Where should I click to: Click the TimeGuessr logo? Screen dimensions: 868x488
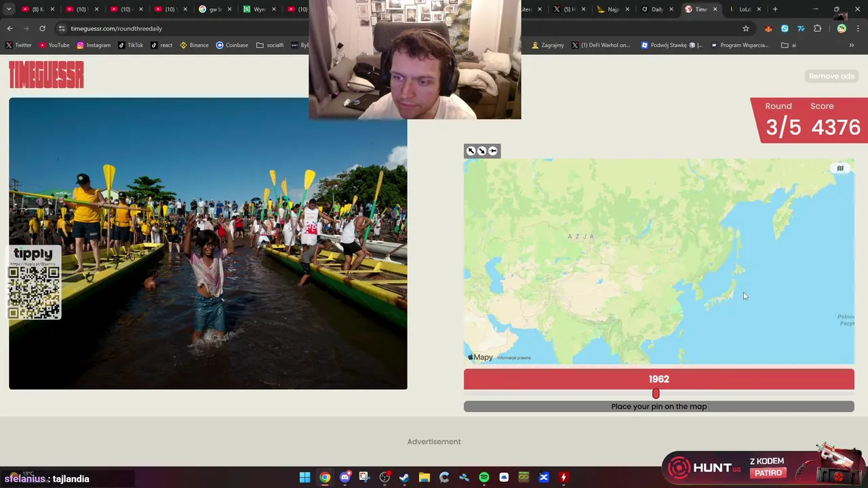pyautogui.click(x=46, y=75)
